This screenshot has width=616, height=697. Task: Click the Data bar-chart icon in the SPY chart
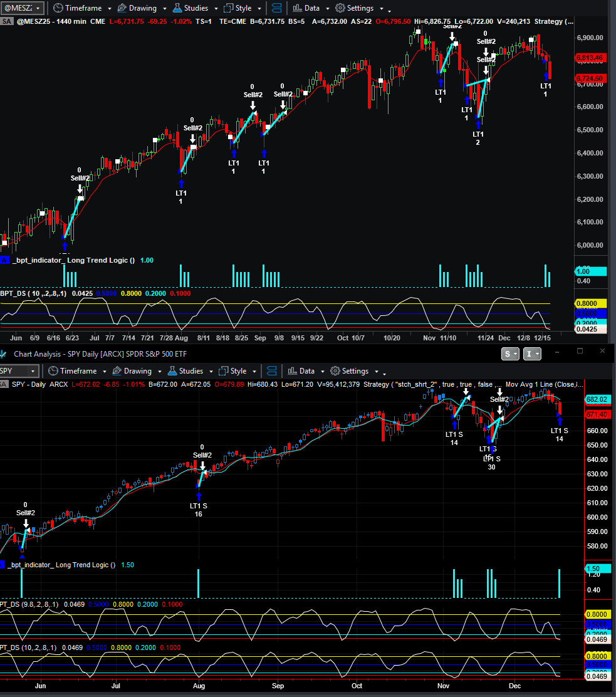[291, 371]
